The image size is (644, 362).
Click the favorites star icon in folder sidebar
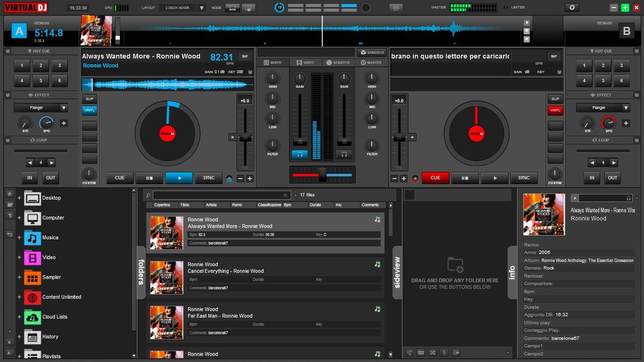click(10, 194)
